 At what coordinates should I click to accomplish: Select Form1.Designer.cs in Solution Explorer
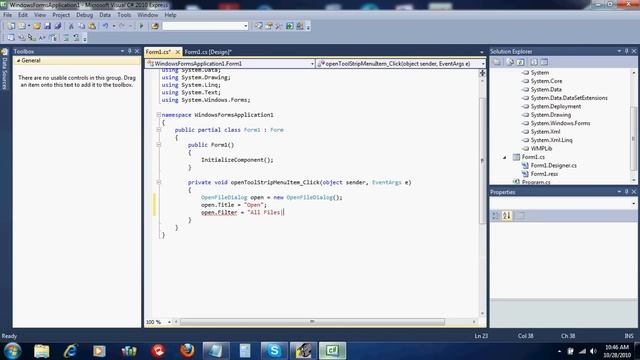553,165
